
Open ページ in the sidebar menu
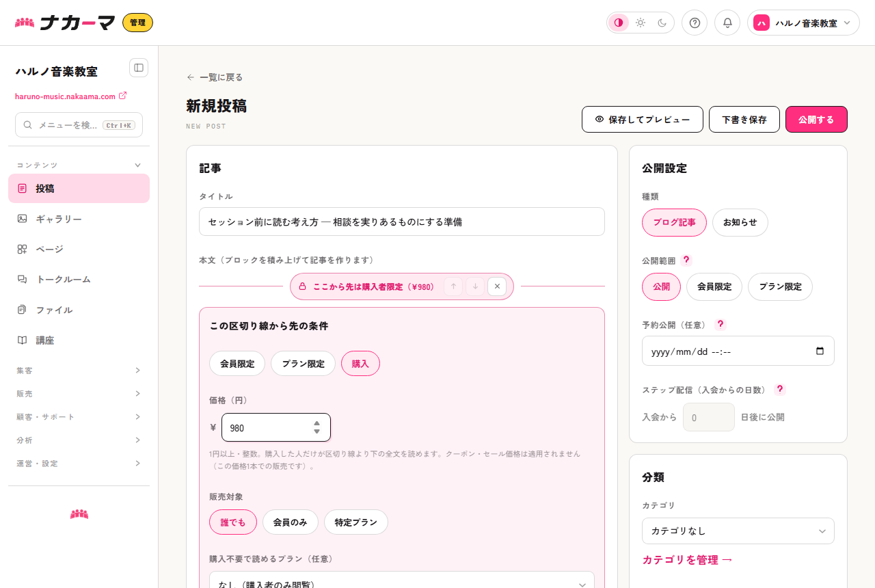79,249
